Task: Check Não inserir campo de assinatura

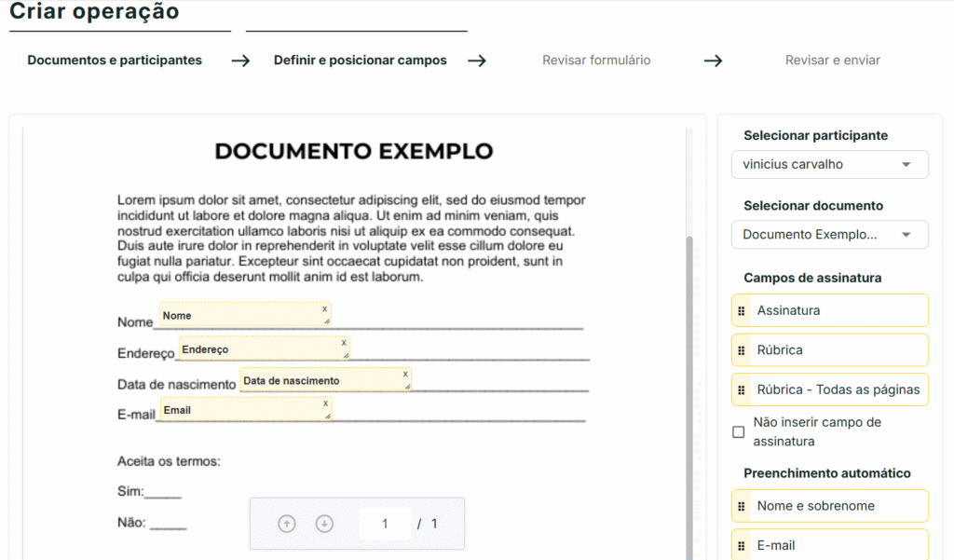Action: tap(739, 432)
